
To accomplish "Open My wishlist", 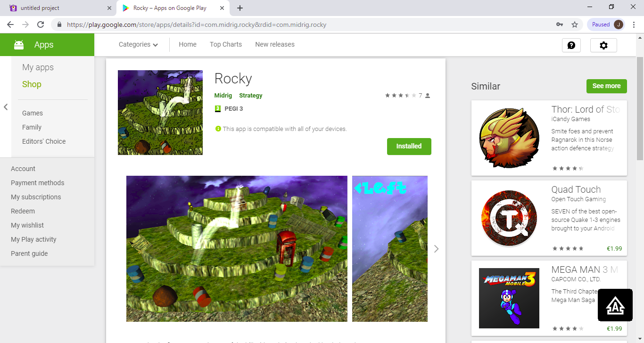I will [27, 225].
